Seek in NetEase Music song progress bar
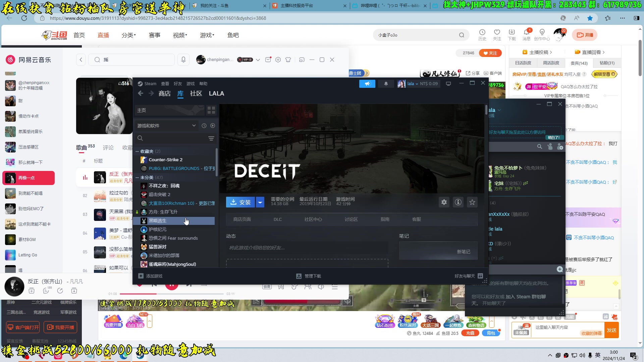Image resolution: width=644 pixels, height=362 pixels. (172, 294)
